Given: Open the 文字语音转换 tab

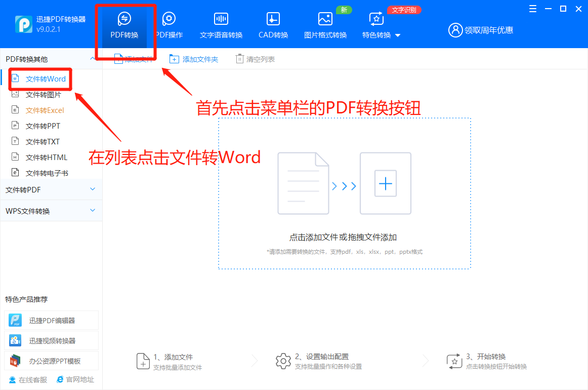Looking at the screenshot, I should click(x=221, y=25).
